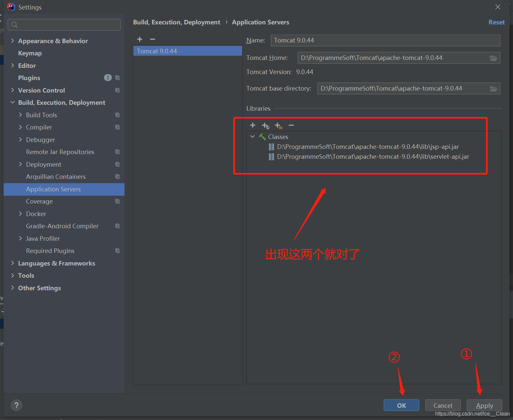This screenshot has height=420, width=513.
Task: Click the jsp-api.jar archive icon
Action: pos(271,147)
